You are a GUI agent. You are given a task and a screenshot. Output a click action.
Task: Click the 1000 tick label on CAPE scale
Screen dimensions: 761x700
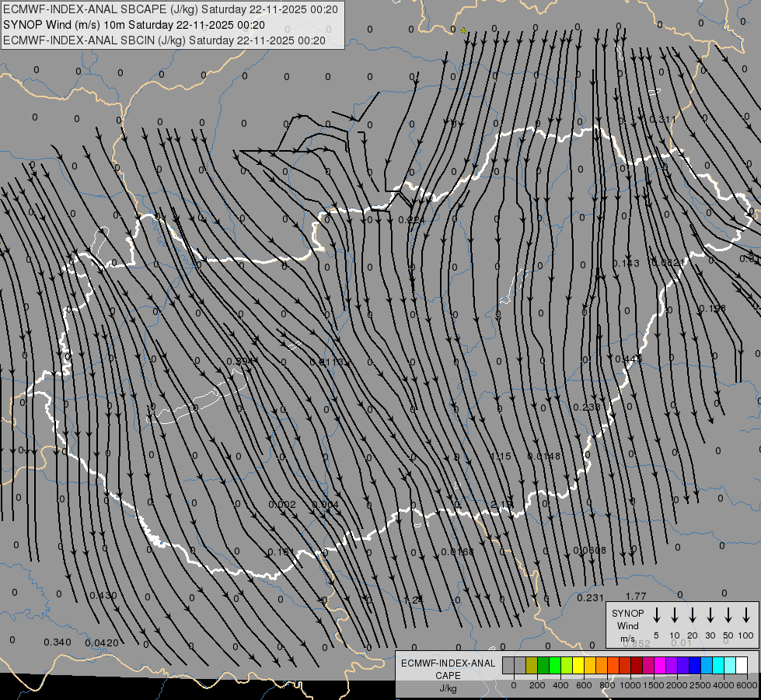(x=630, y=685)
